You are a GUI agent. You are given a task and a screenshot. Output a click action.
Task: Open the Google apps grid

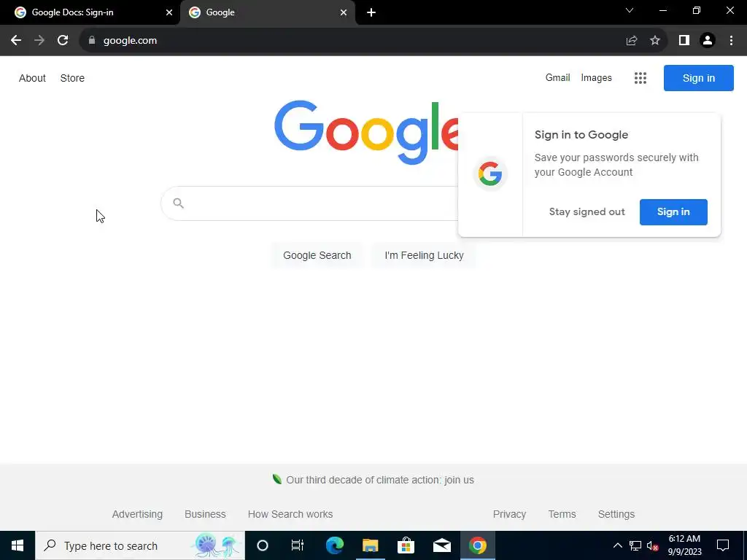(640, 78)
